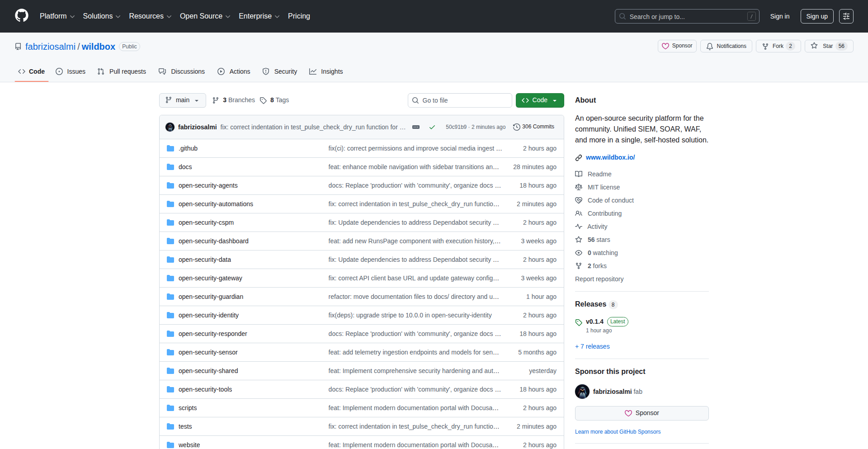Click the fabriziosalmi avatar in sponsor section
Screen dimensions: 868x449
582,392
